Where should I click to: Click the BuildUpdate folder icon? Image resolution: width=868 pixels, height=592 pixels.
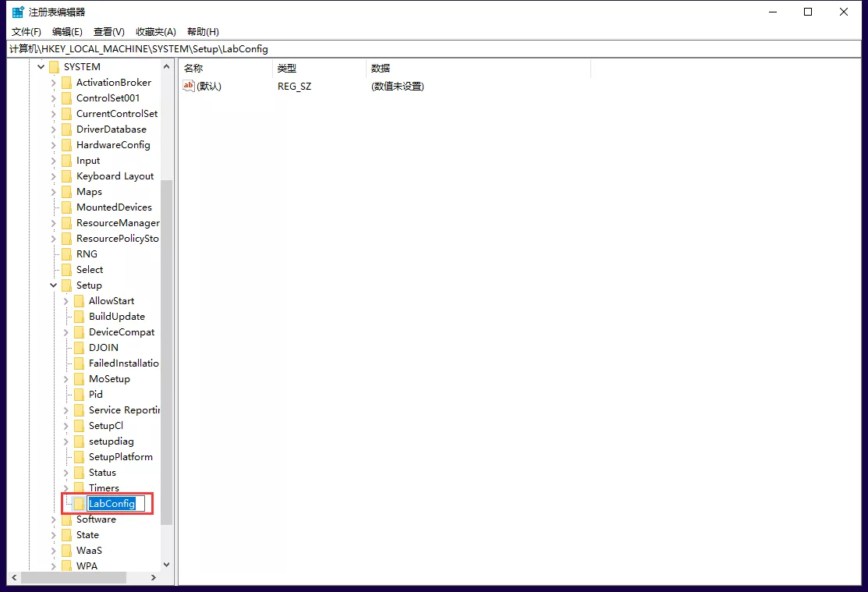point(79,317)
